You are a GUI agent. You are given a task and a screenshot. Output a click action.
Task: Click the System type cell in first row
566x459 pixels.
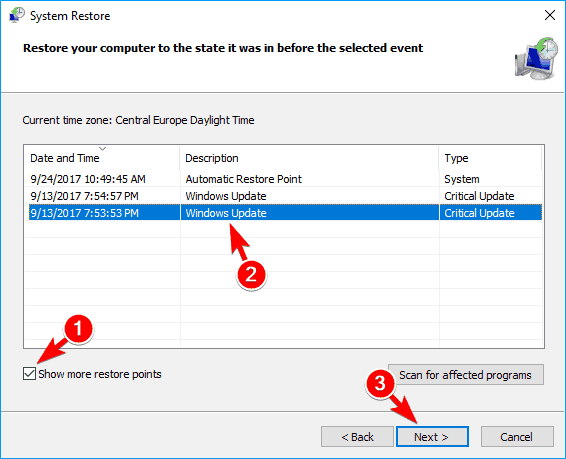[462, 179]
